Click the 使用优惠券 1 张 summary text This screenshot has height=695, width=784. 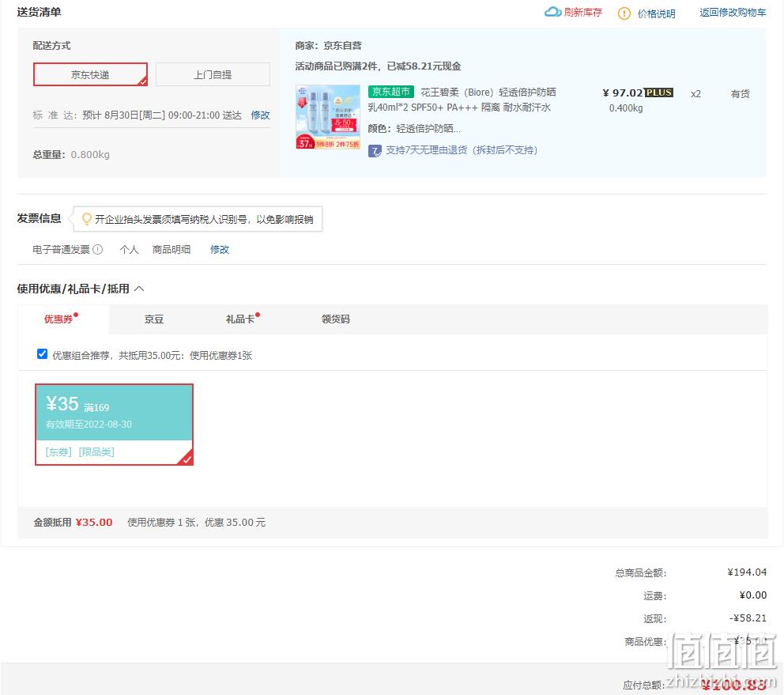pos(197,522)
